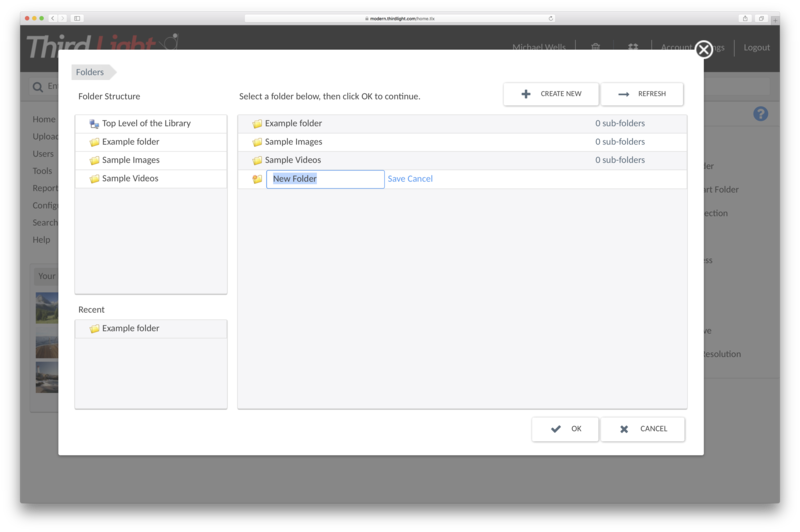Open Tools in the background sidebar
The width and height of the screenshot is (800, 532).
(42, 171)
